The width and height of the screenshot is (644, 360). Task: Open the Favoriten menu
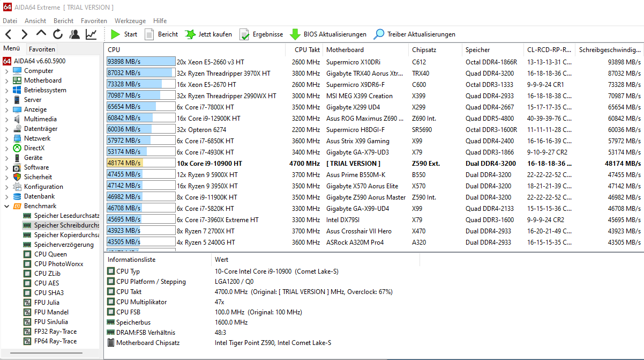pos(94,21)
